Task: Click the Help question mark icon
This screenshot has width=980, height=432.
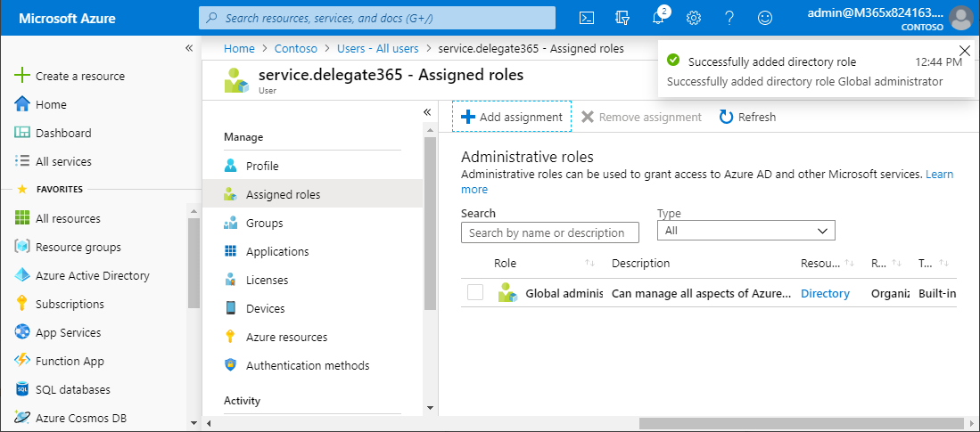Action: [x=729, y=18]
